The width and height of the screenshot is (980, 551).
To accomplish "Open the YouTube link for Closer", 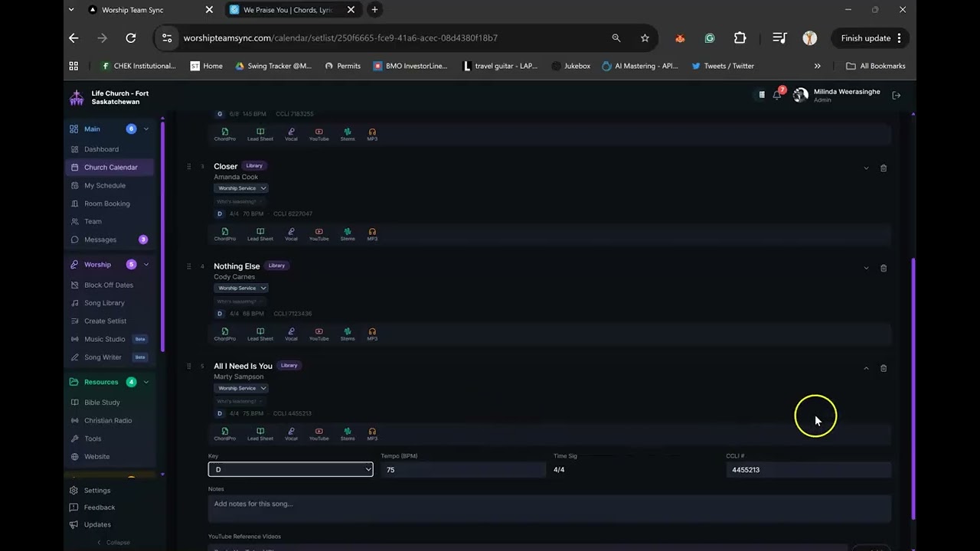I will click(x=319, y=234).
